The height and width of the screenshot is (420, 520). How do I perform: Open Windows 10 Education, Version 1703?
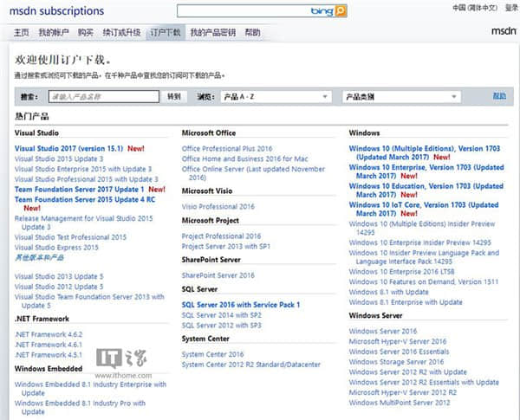point(426,191)
